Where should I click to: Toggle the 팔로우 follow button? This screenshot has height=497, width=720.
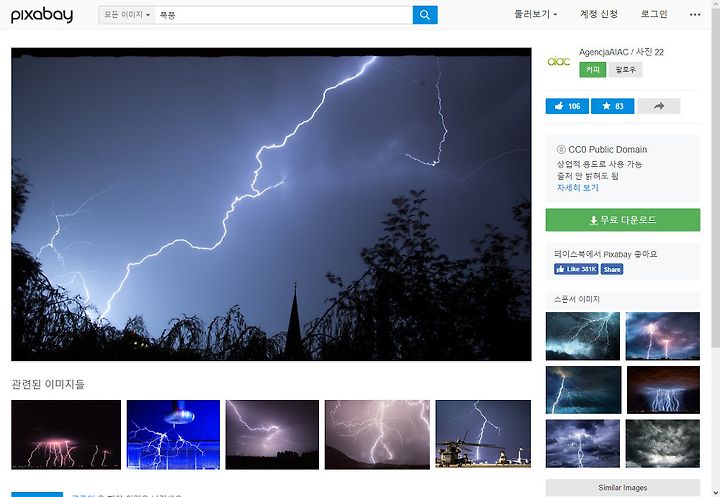tap(625, 70)
